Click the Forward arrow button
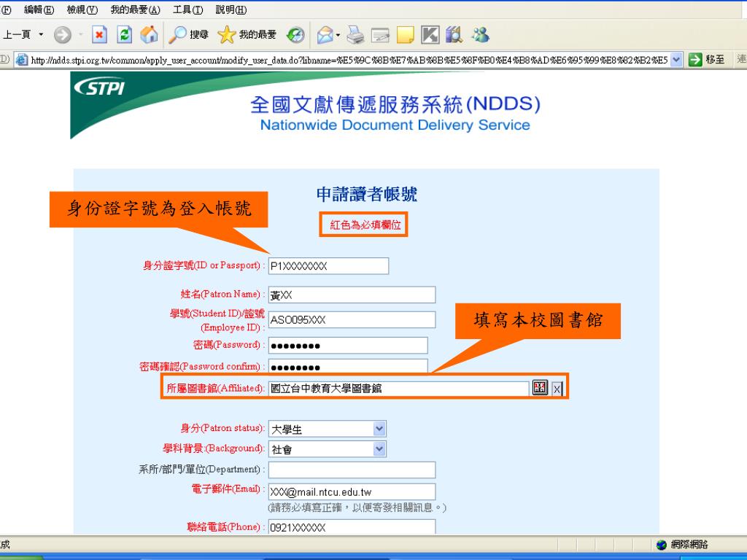Viewport: 747px width, 560px height. pyautogui.click(x=63, y=35)
